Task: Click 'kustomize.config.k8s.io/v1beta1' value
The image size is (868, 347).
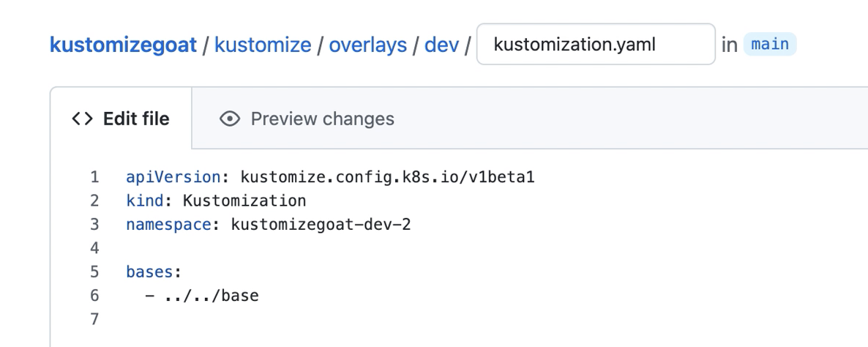Action: pyautogui.click(x=387, y=177)
